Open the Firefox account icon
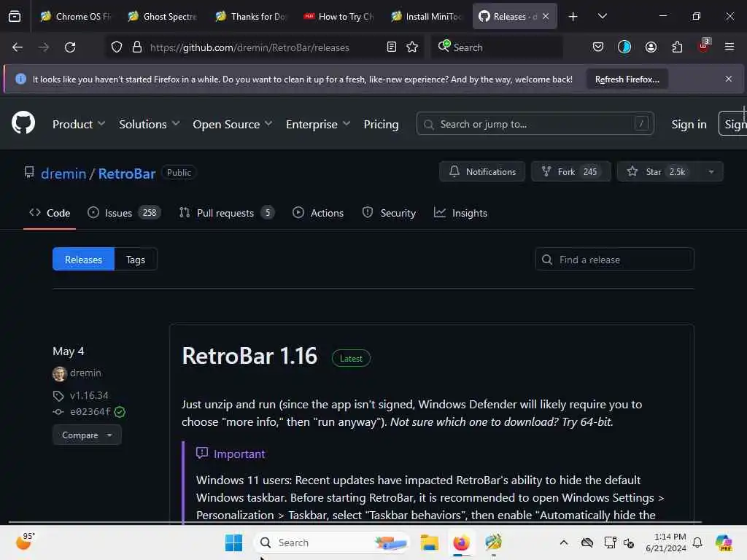The image size is (747, 560). pyautogui.click(x=651, y=47)
